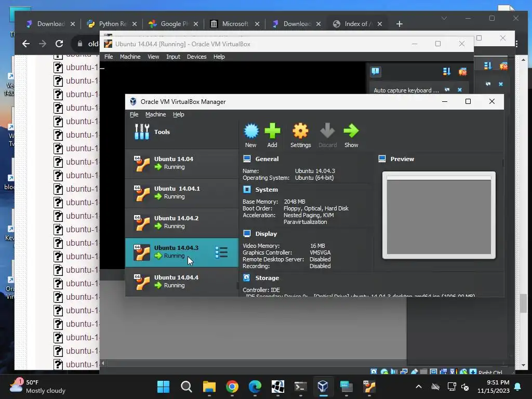Click the "Ubuntu (64-bit)" operating system value

pos(314,178)
